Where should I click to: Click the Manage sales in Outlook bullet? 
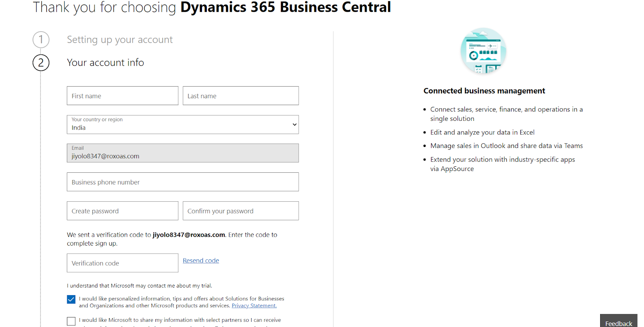506,146
